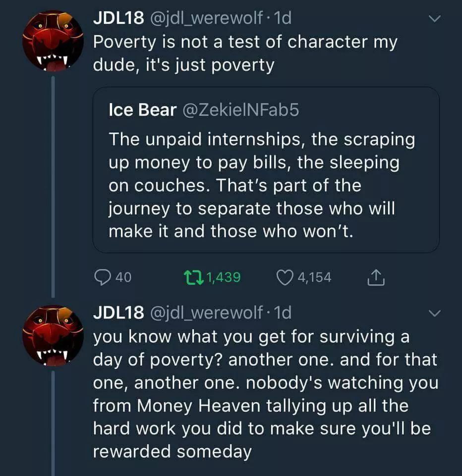This screenshot has height=476, width=462.
Task: Click the @ZekielNFab5 handle
Action: click(x=240, y=110)
